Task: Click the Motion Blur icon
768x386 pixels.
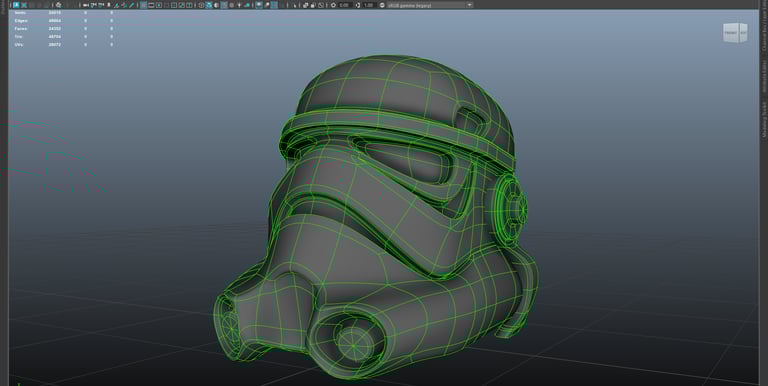Action: [267, 5]
